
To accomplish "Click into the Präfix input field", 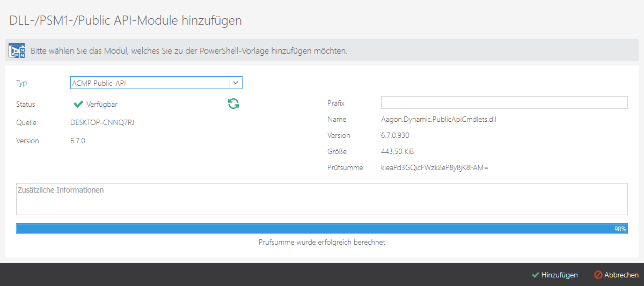I will pyautogui.click(x=504, y=102).
